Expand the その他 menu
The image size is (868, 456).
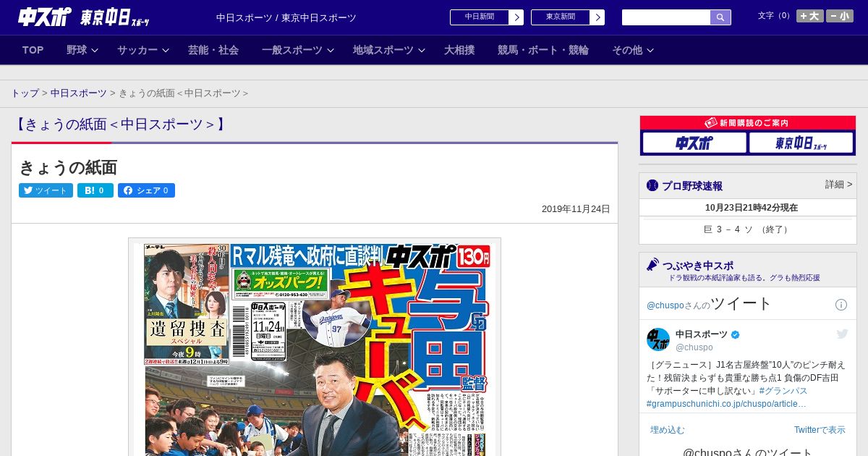(x=633, y=50)
